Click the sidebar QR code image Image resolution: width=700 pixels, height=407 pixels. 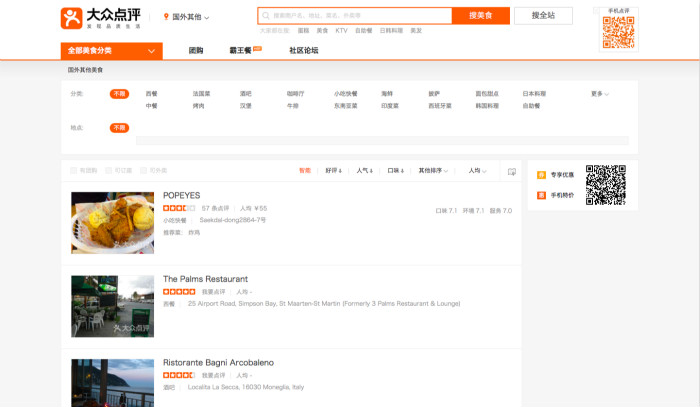[605, 185]
